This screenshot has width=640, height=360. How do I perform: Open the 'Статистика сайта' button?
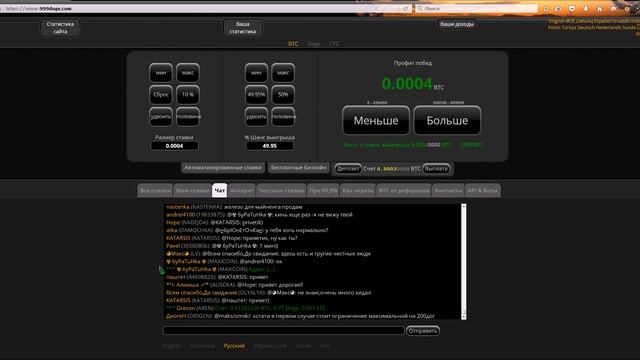coord(60,28)
